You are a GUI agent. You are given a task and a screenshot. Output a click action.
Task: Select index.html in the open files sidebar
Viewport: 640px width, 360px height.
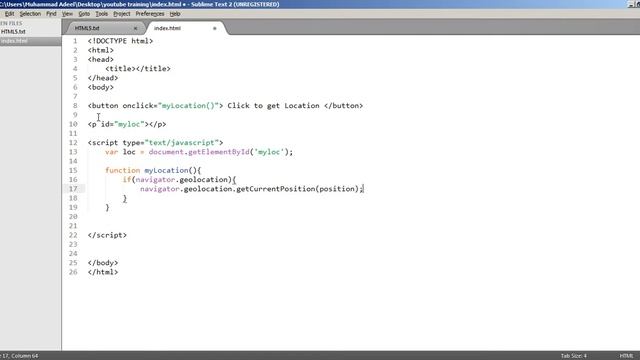click(31, 41)
